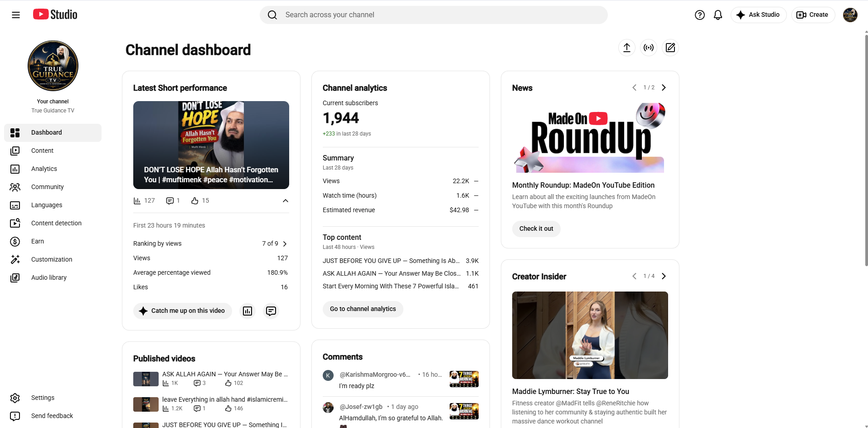This screenshot has width=868, height=428.
Task: Click the channel profile picture in sidebar
Action: (53, 66)
